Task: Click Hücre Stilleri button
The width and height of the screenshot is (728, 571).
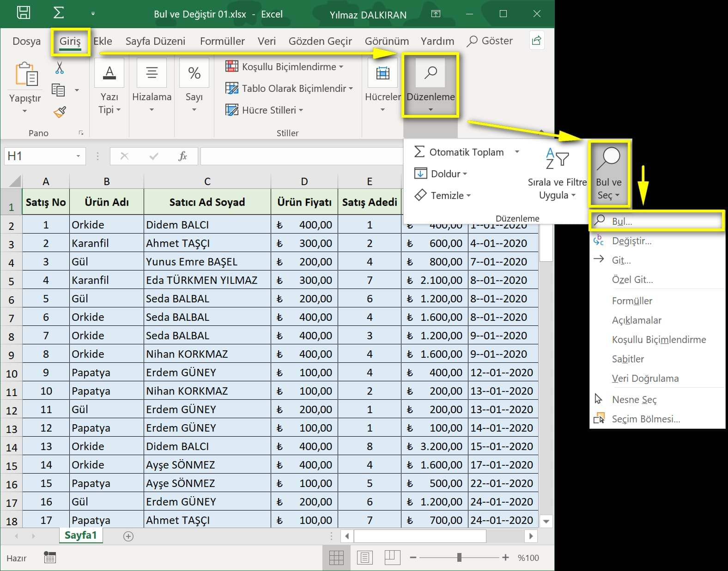Action: pyautogui.click(x=264, y=110)
